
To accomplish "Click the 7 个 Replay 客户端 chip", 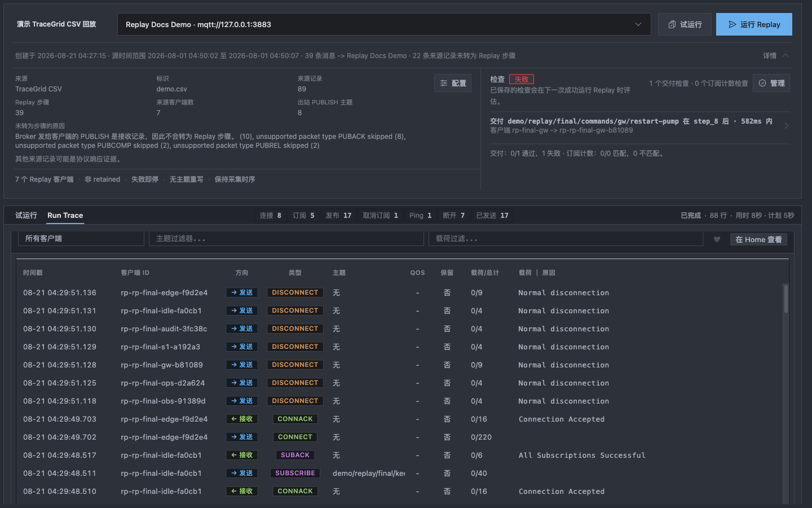I will point(44,179).
